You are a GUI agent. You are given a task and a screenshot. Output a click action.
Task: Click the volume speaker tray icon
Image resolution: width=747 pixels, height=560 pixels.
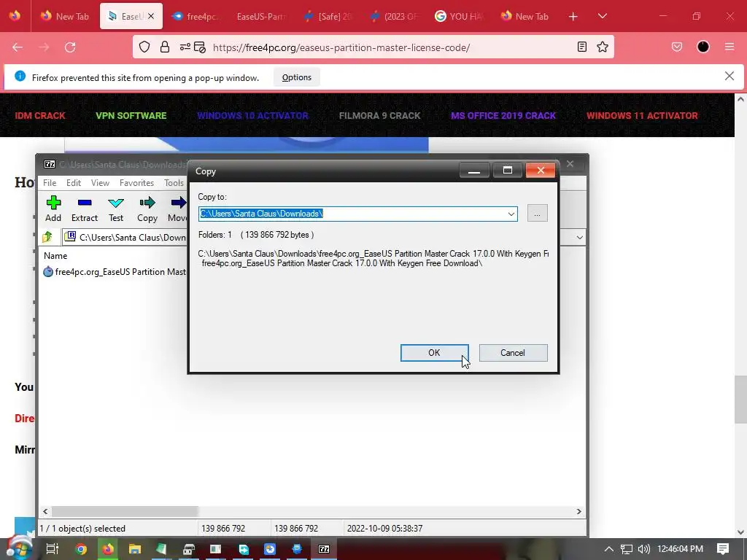click(x=643, y=549)
